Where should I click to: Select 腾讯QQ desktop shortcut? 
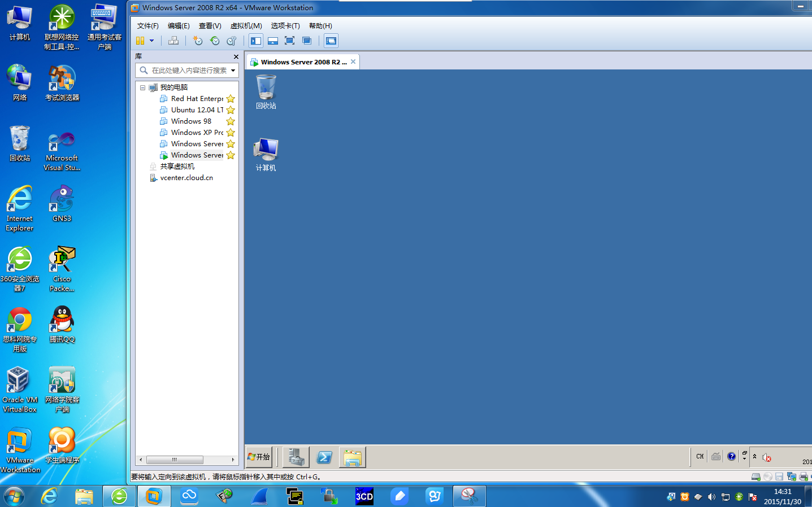coord(62,324)
